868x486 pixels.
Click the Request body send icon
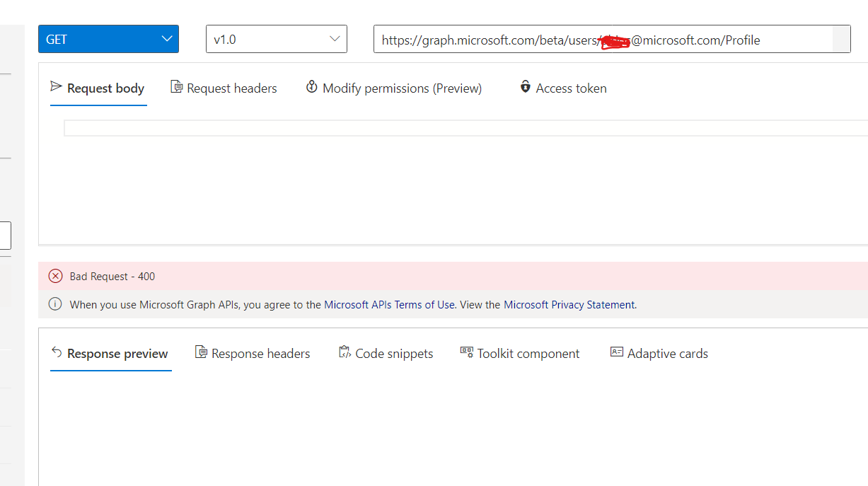57,87
